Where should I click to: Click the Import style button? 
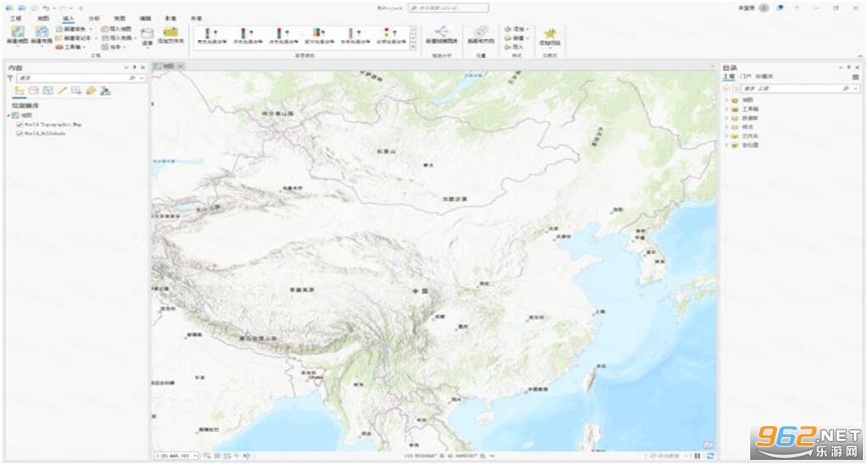point(513,47)
